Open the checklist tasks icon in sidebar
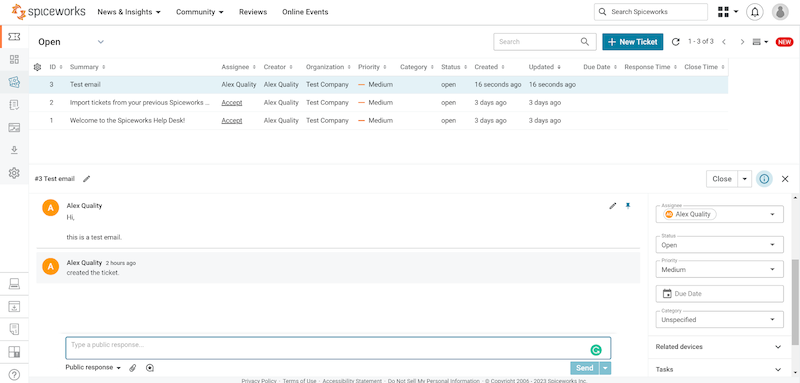This screenshot has width=800, height=383. pyautogui.click(x=14, y=105)
